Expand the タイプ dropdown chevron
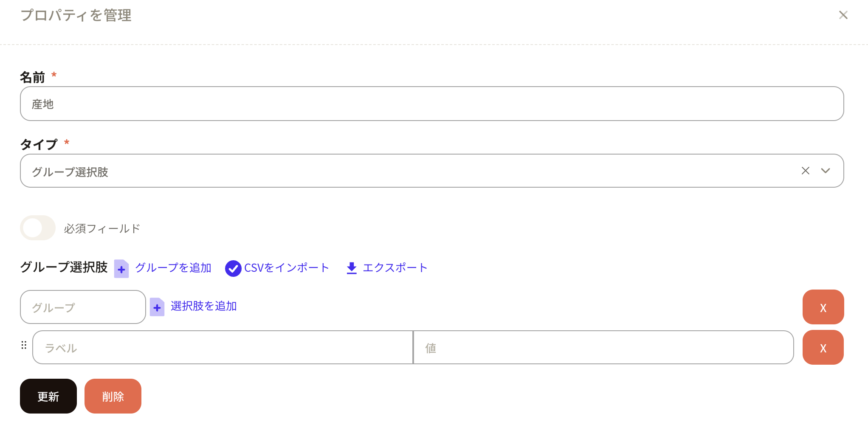The image size is (868, 439). click(826, 171)
